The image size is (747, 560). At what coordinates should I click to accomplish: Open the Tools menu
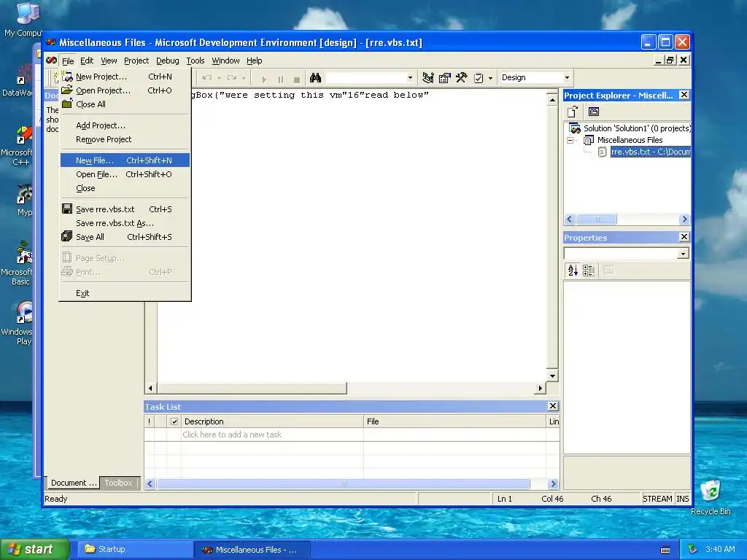coord(196,61)
